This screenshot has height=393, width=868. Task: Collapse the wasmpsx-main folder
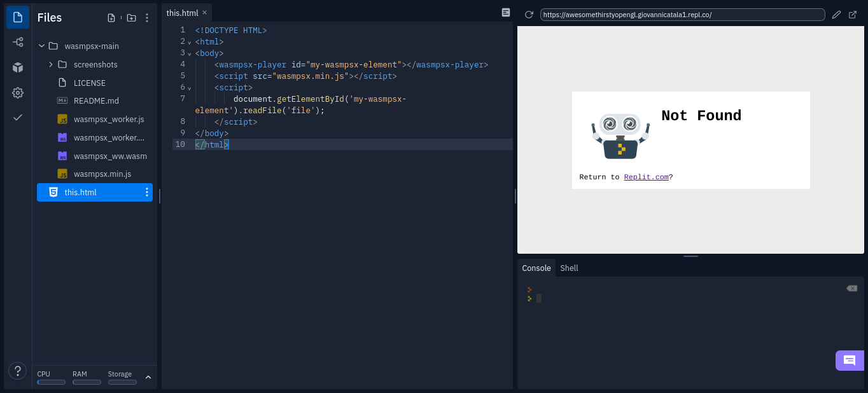point(41,46)
